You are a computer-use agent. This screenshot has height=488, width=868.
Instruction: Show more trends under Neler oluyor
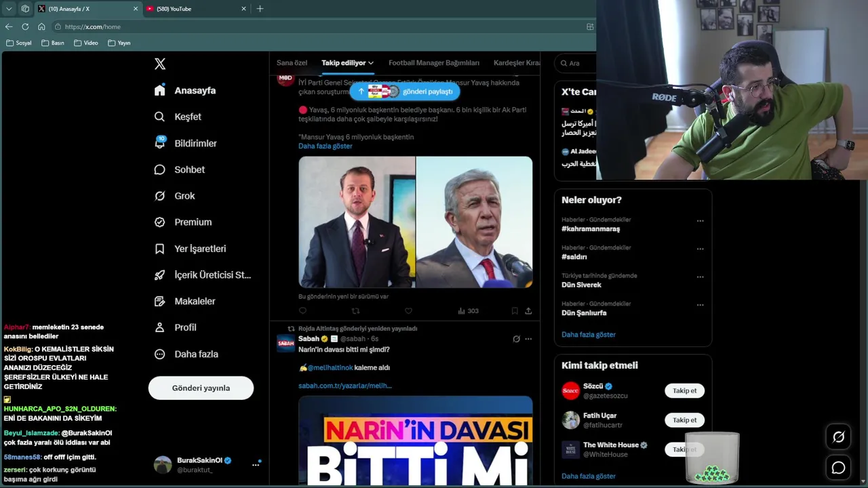[x=589, y=335]
